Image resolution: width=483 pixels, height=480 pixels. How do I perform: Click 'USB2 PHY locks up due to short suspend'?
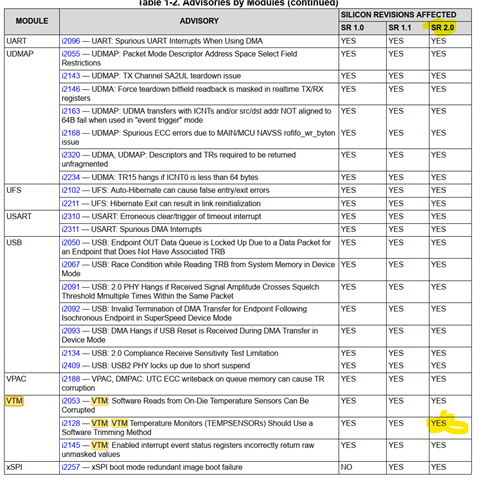click(x=181, y=366)
